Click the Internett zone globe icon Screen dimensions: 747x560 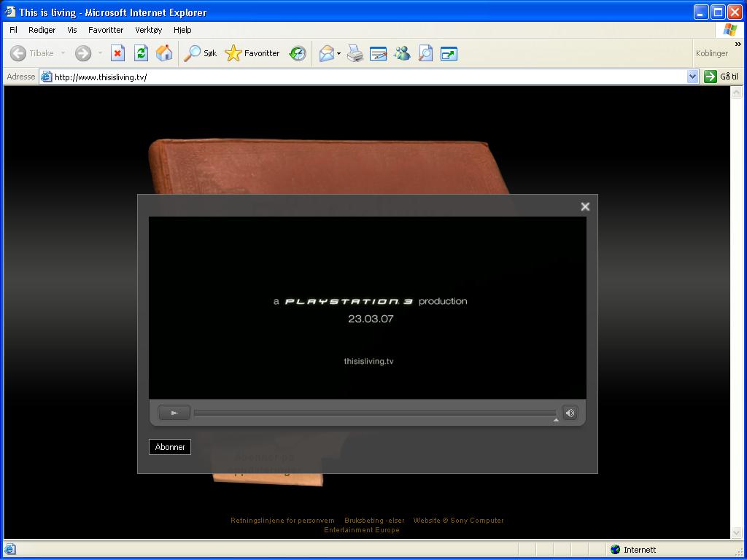pyautogui.click(x=616, y=550)
